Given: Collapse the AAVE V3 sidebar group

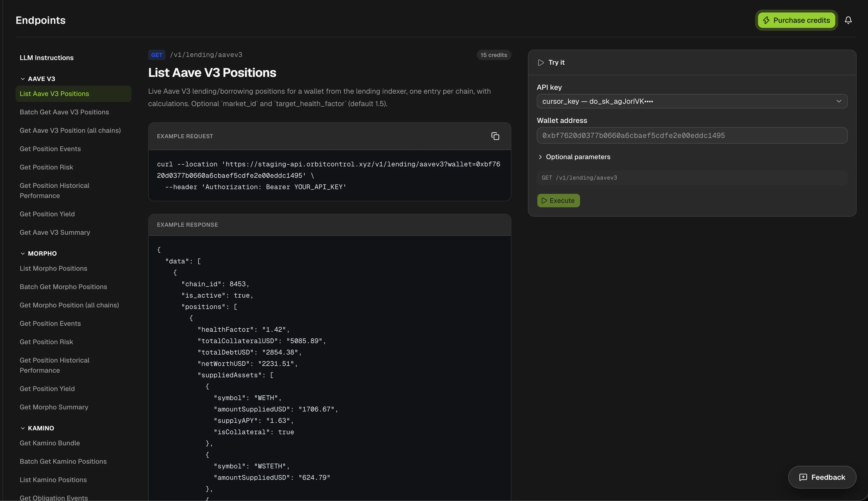Looking at the screenshot, I should coord(38,79).
